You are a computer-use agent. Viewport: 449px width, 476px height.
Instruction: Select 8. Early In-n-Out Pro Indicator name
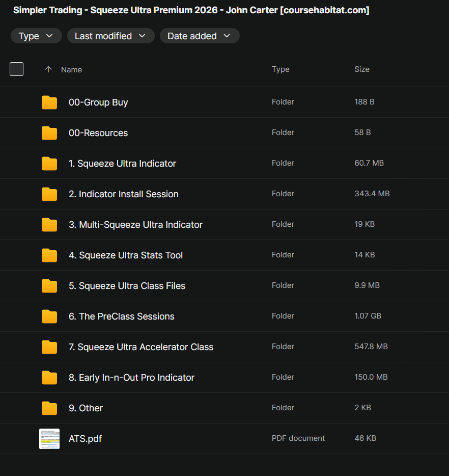tap(131, 378)
